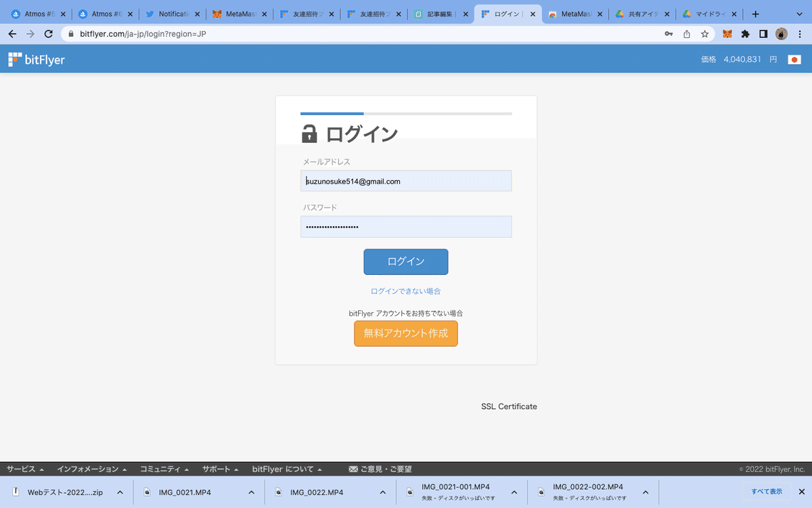
Task: Open options chevron for IMG_0021.MP4 download
Action: click(251, 492)
